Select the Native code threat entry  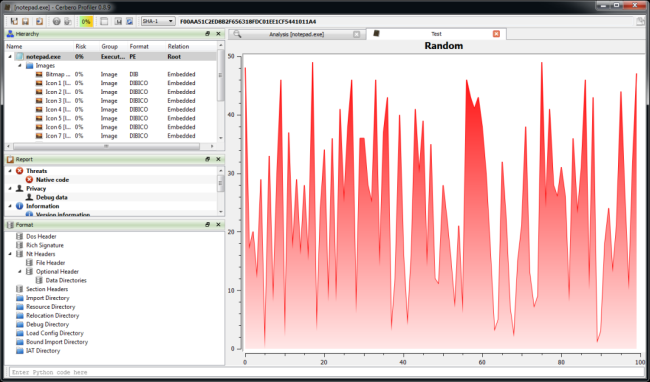52,180
